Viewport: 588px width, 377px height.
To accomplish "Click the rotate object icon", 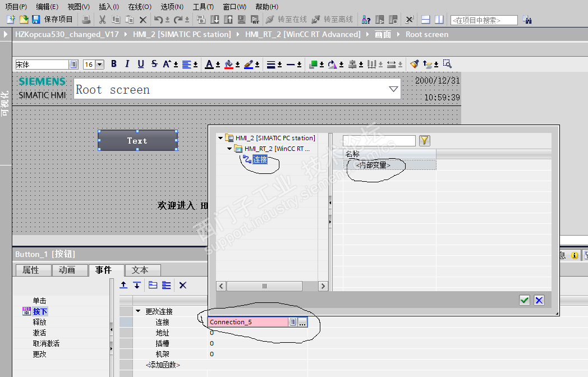I will coord(332,65).
